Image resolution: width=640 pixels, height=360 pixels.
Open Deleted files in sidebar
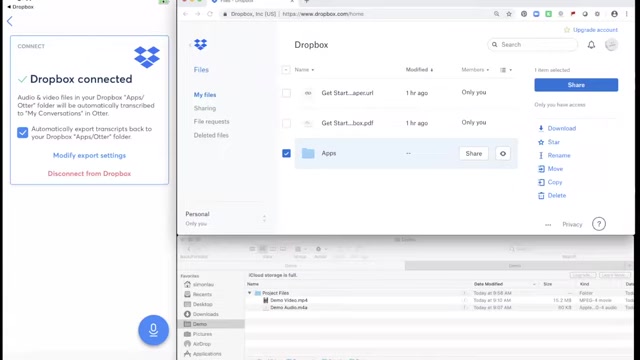(211, 135)
